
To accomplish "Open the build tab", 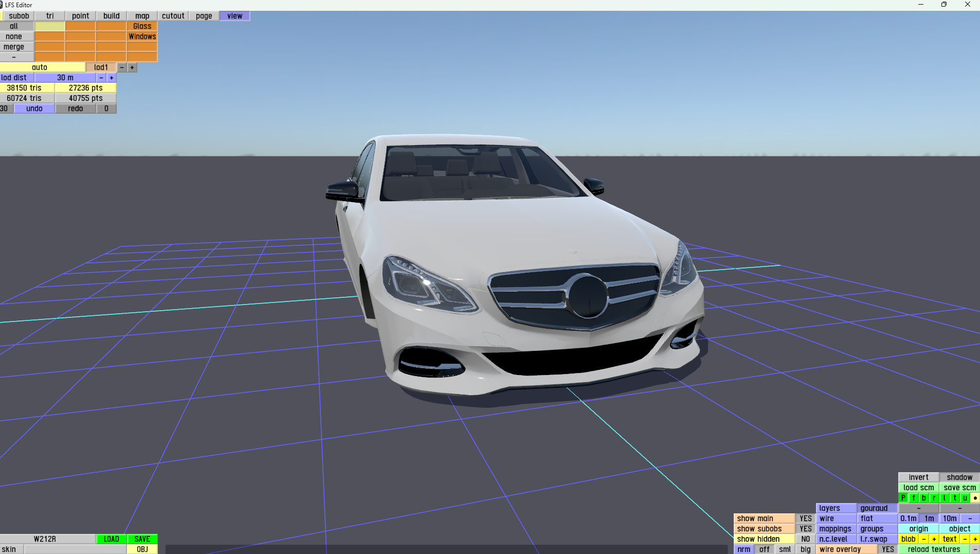I will tap(112, 16).
